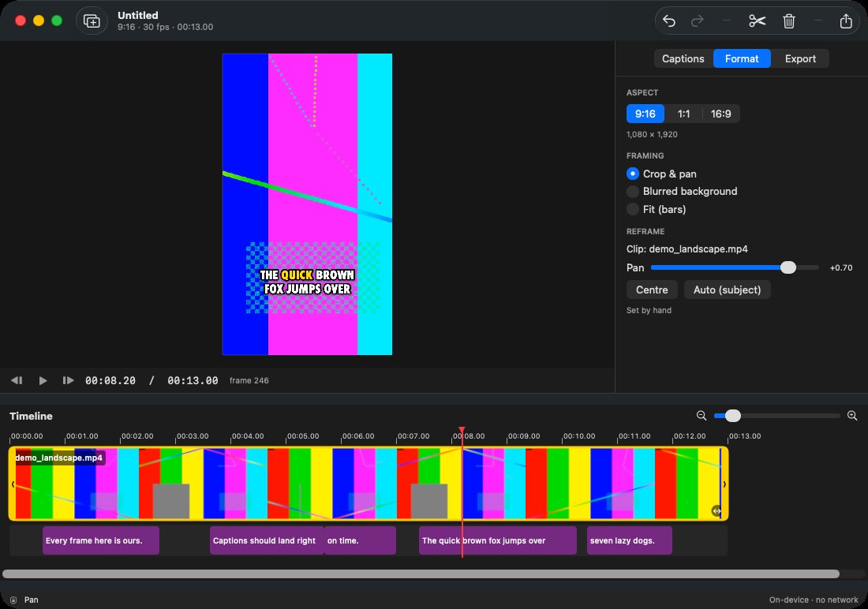Redo the last undone action
Screen dimensions: 868x609
point(698,21)
